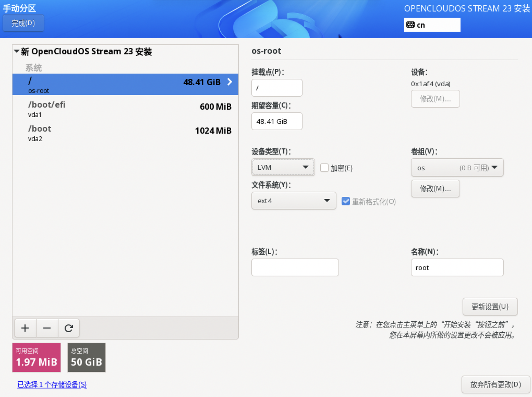Click the 挂载点 mount point input field
This screenshot has width=532, height=397.
277,88
